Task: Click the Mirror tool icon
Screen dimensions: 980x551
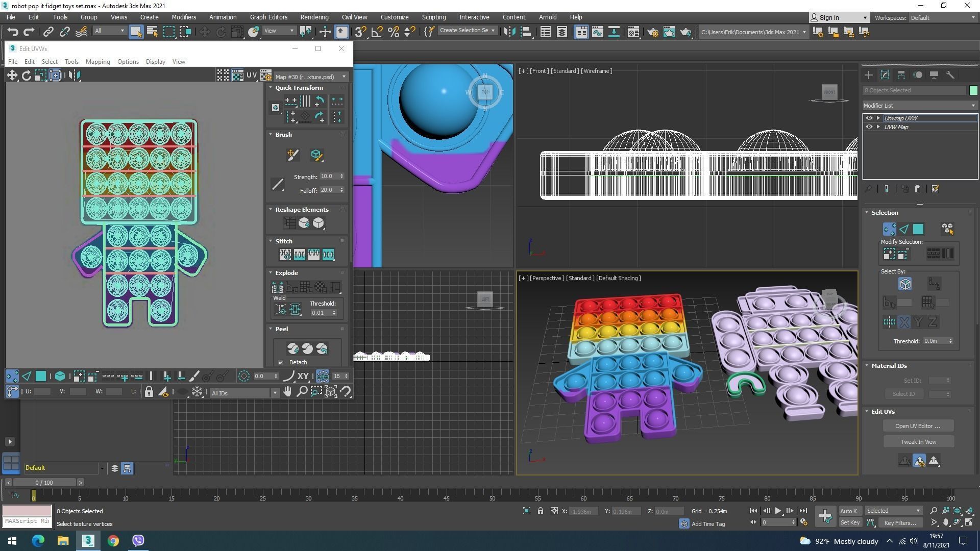Action: coord(509,32)
